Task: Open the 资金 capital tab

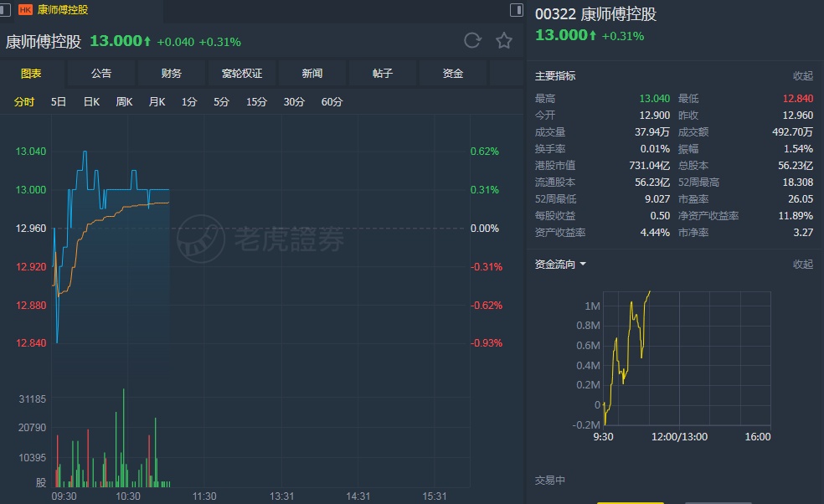Action: tap(453, 74)
